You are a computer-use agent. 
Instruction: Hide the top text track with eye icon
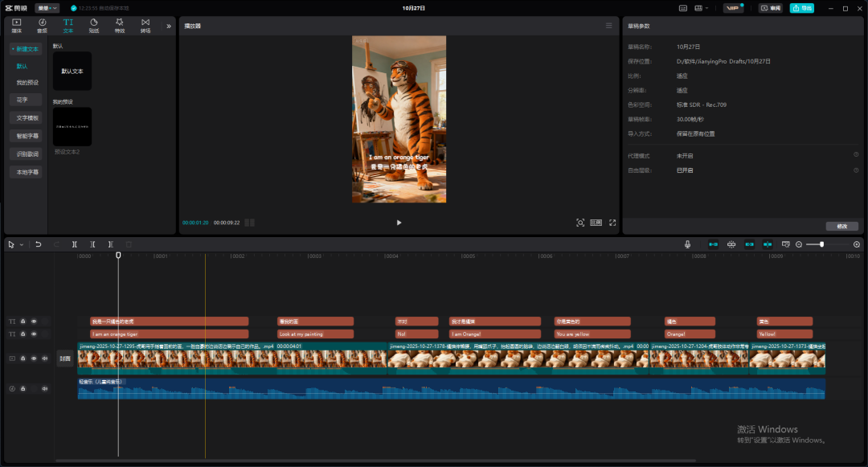pos(34,322)
